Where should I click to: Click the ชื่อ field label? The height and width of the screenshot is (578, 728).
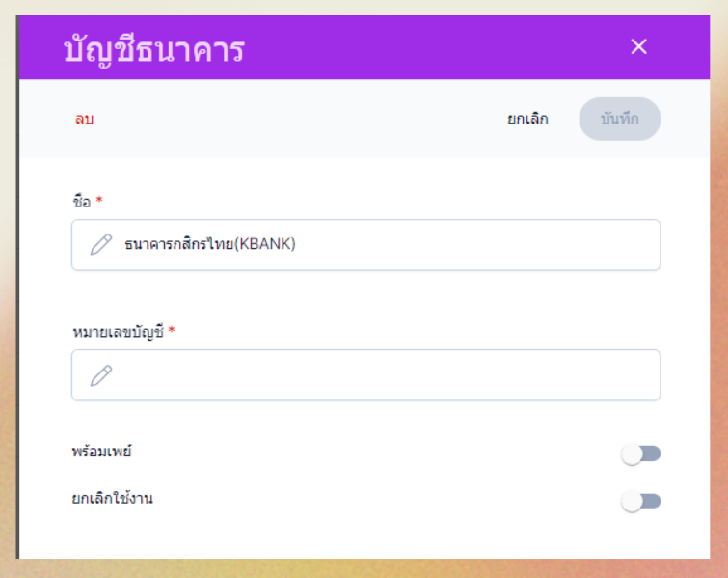[82, 202]
